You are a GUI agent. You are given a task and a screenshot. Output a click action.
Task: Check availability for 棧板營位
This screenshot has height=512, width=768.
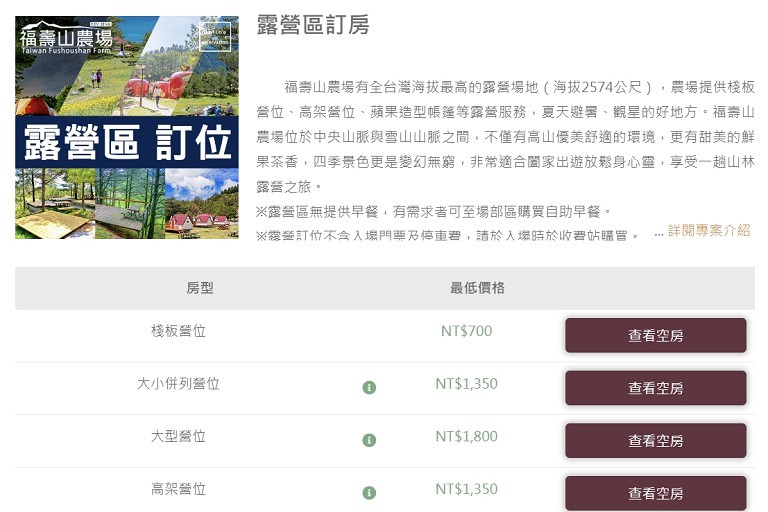coord(655,336)
